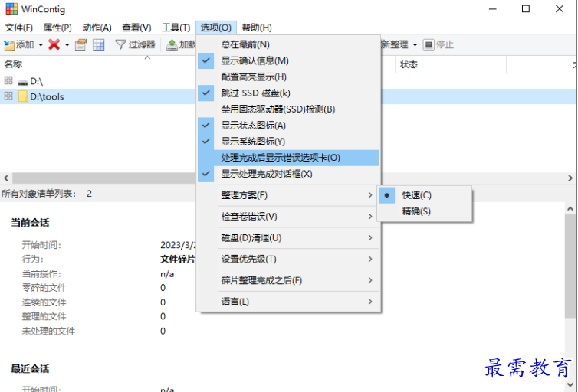Uncheck 显示处理完成对话框(X) option
This screenshot has width=578, height=392.
point(288,174)
